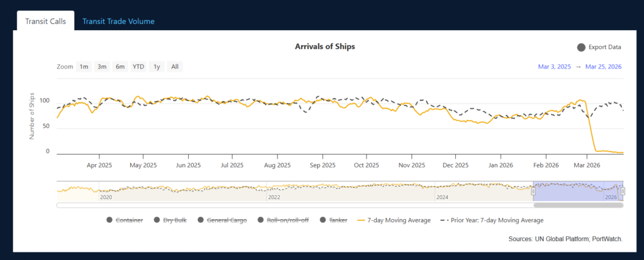Select the 1y zoom button

[157, 67]
